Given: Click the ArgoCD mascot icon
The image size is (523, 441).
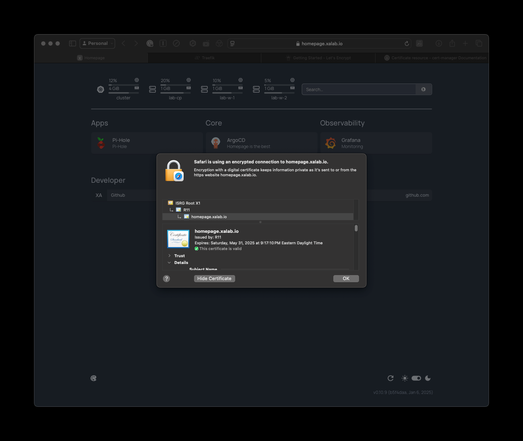Looking at the screenshot, I should (x=216, y=143).
